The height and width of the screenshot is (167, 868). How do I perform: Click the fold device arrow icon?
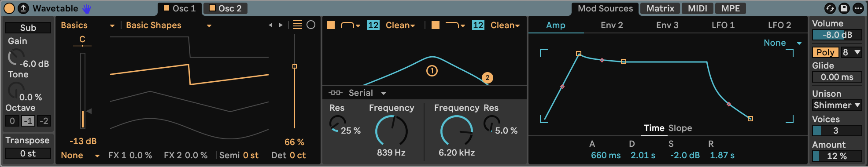pyautogui.click(x=23, y=8)
